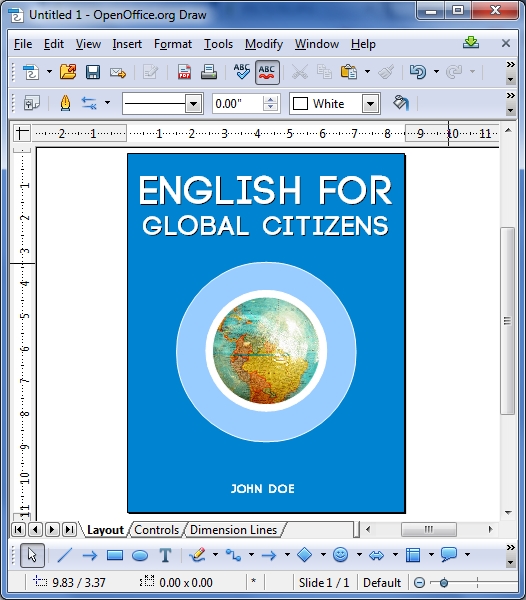Select the Ellipse drawing tool
The height and width of the screenshot is (600, 526).
[140, 555]
